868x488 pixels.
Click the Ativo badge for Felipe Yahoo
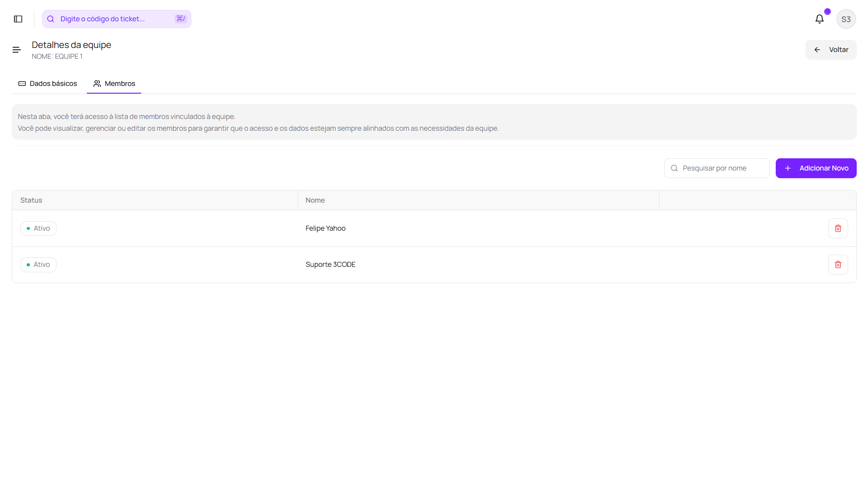(38, 228)
